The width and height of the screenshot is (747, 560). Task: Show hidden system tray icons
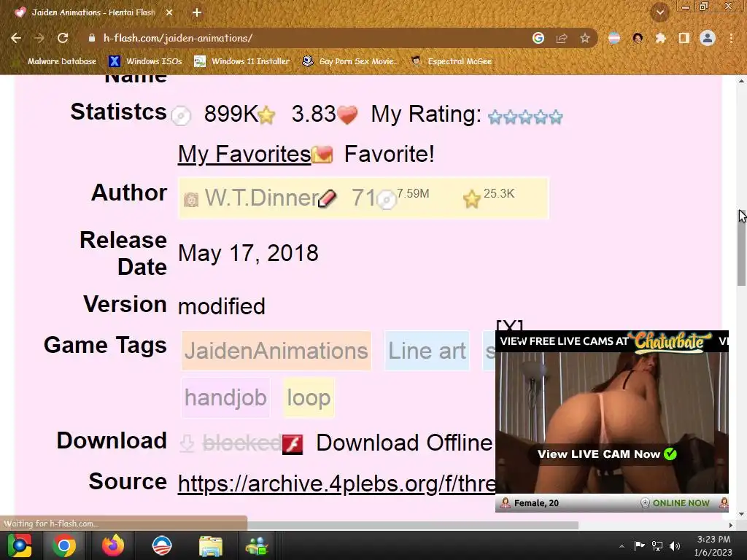click(x=622, y=546)
